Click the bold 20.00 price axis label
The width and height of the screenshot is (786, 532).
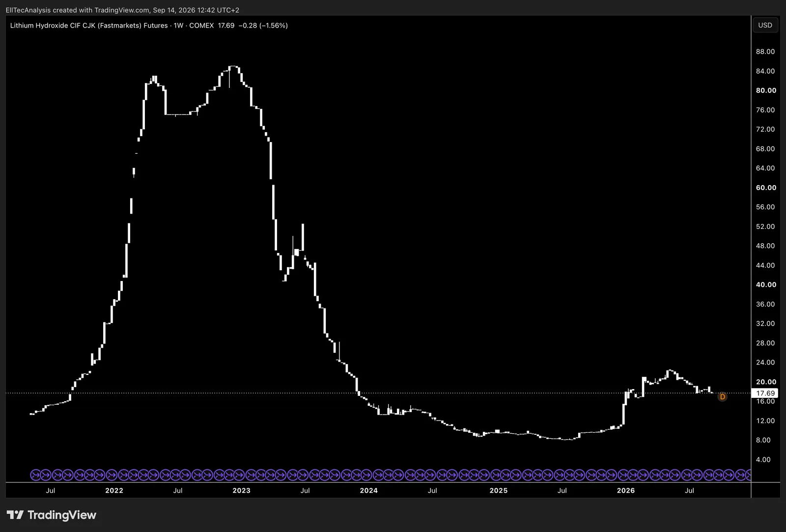pos(766,382)
